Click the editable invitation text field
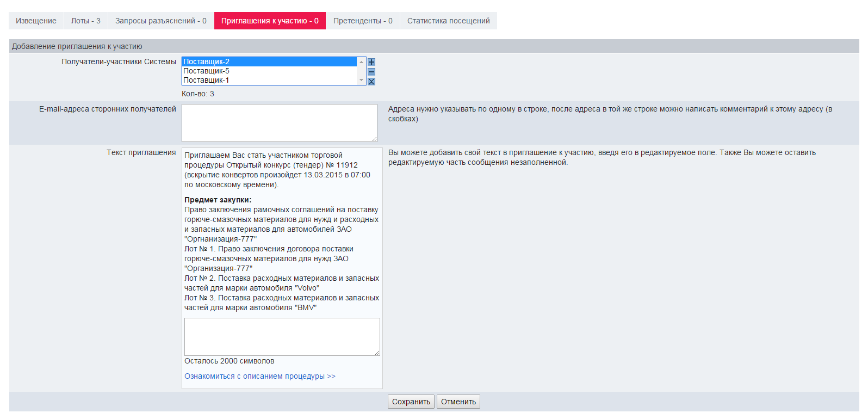Screen dimensions: 868x419 pos(282,337)
